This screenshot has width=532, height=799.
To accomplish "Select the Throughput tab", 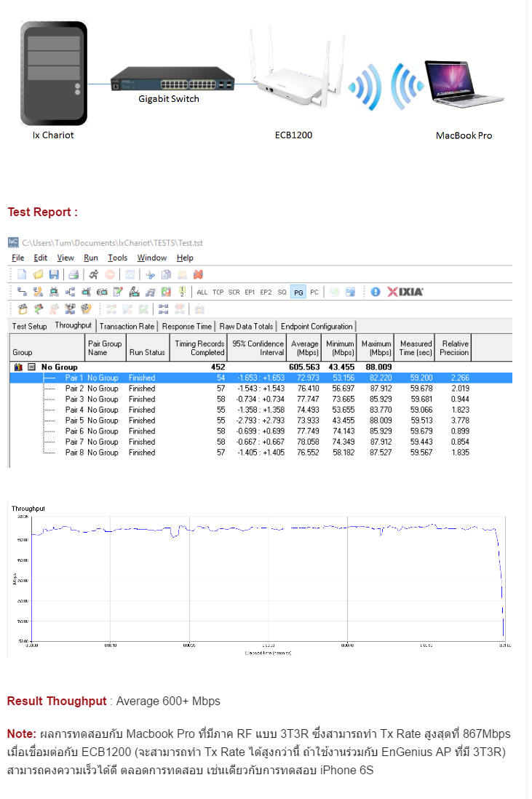I will click(74, 325).
